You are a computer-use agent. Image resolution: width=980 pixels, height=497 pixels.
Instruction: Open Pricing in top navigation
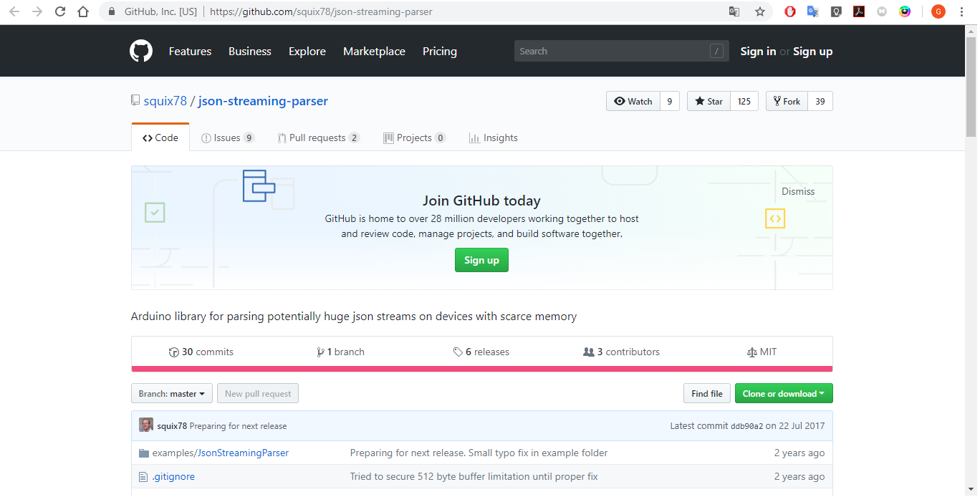(x=440, y=52)
